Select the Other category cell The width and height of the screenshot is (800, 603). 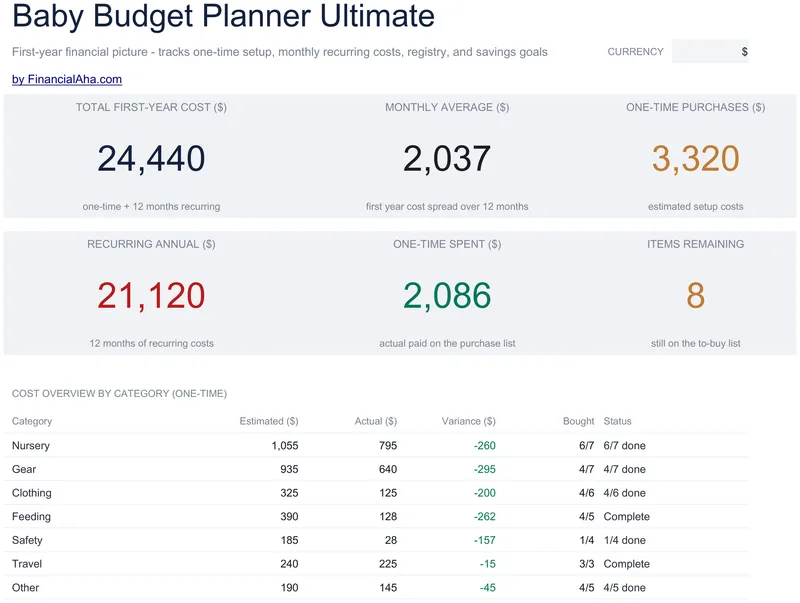pos(26,587)
